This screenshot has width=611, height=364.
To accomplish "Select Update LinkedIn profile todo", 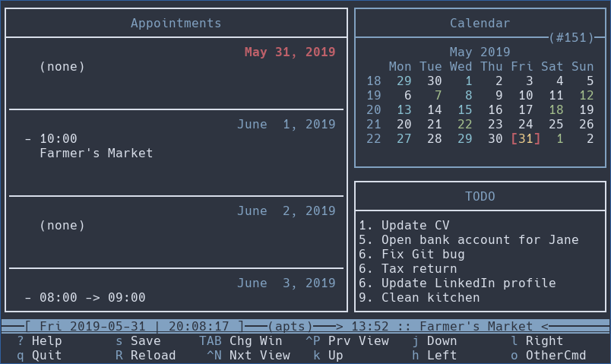I will click(x=468, y=283).
